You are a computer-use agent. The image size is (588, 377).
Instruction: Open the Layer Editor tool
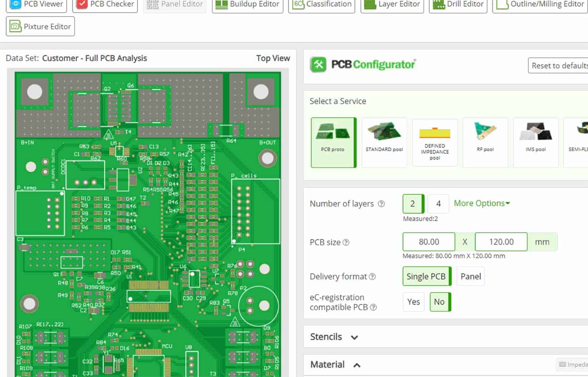(392, 4)
